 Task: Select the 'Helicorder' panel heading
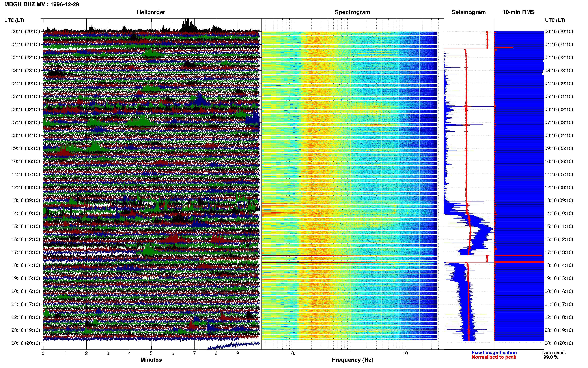(x=151, y=12)
